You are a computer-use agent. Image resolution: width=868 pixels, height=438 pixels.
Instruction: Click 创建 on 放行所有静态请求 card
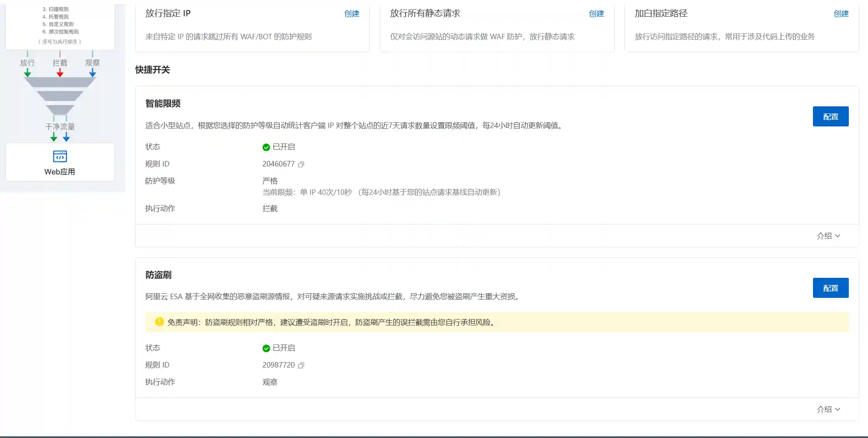tap(596, 14)
